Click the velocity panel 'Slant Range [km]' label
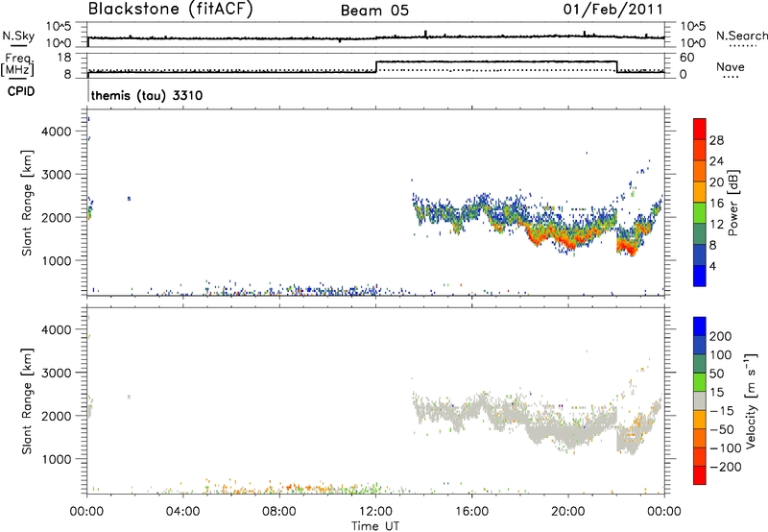 (x=27, y=401)
